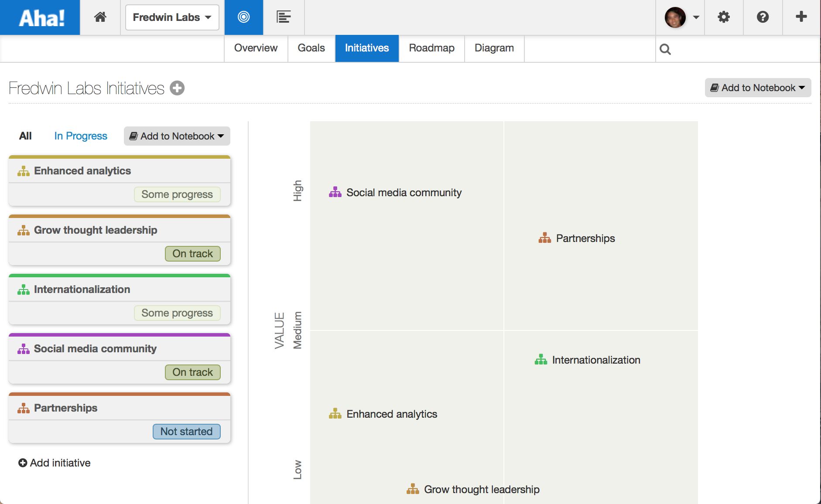This screenshot has height=504, width=821.
Task: Open the Fredwin Labs workspace dropdown
Action: pos(171,17)
